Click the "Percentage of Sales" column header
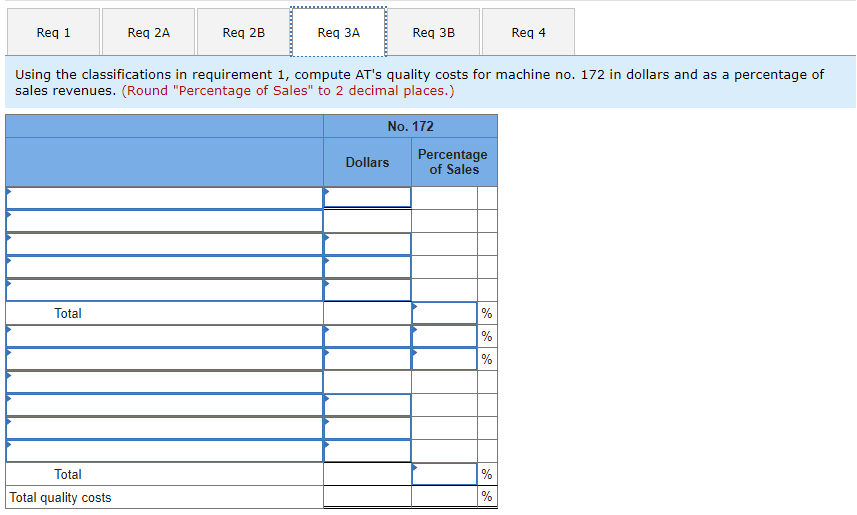The image size is (857, 515). click(x=453, y=162)
